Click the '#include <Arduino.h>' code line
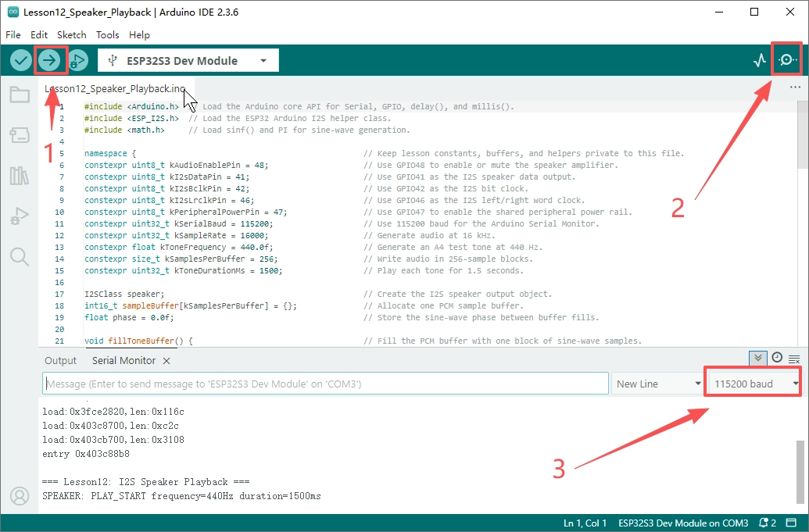Image resolution: width=809 pixels, height=532 pixels. [131, 107]
